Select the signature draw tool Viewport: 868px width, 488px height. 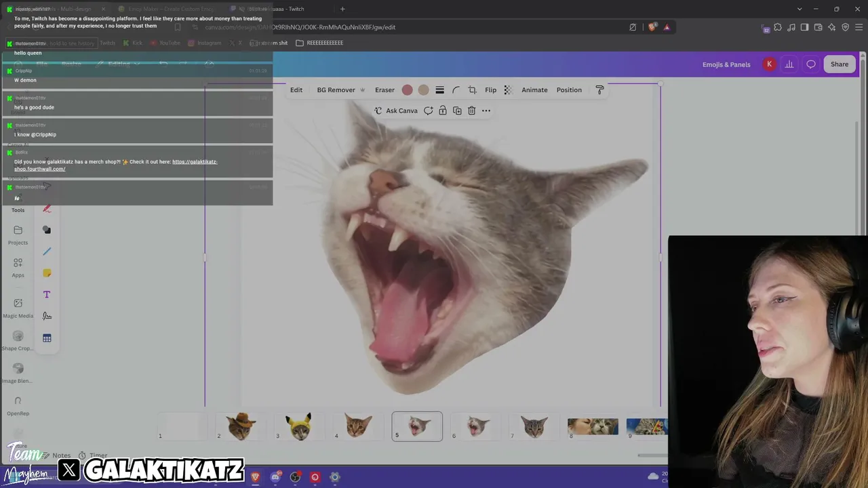47,316
